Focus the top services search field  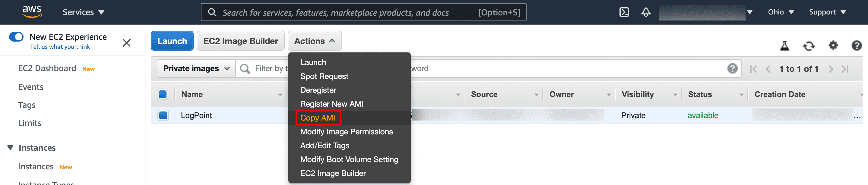(x=363, y=12)
